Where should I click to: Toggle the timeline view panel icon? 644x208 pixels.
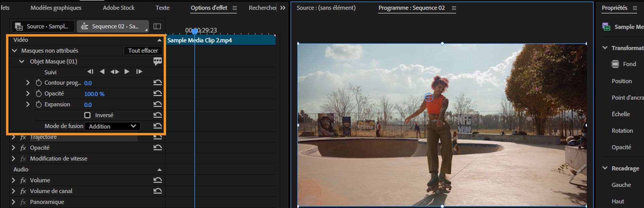(157, 26)
